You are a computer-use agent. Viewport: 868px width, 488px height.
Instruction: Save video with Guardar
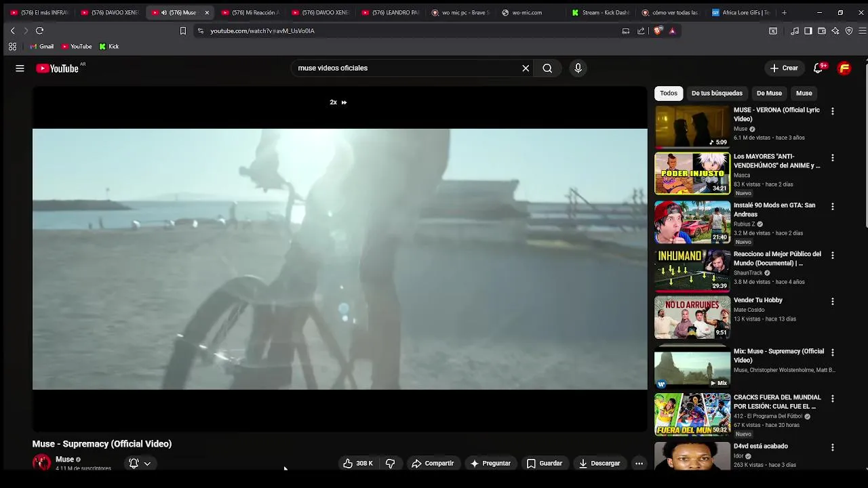545,464
